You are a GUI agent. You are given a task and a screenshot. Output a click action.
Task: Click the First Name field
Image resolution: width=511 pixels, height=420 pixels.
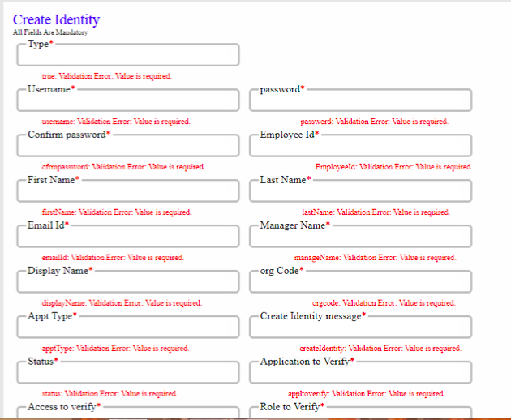[x=128, y=191]
